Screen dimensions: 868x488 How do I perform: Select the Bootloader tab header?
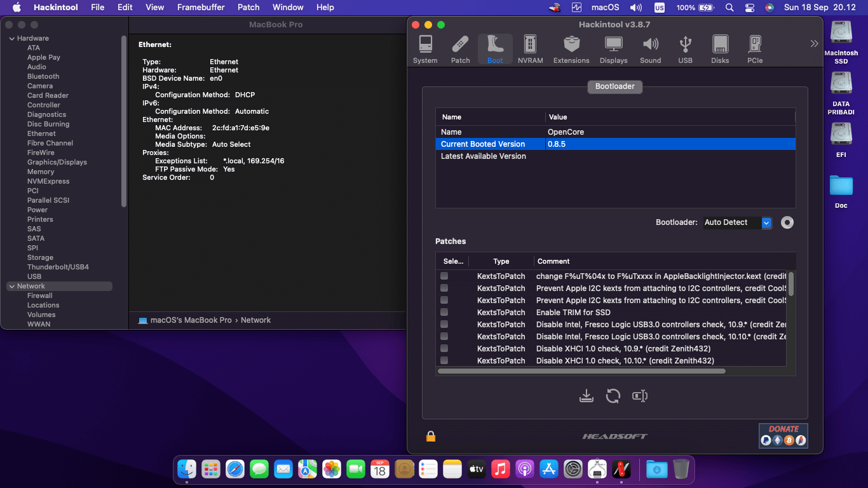point(615,86)
